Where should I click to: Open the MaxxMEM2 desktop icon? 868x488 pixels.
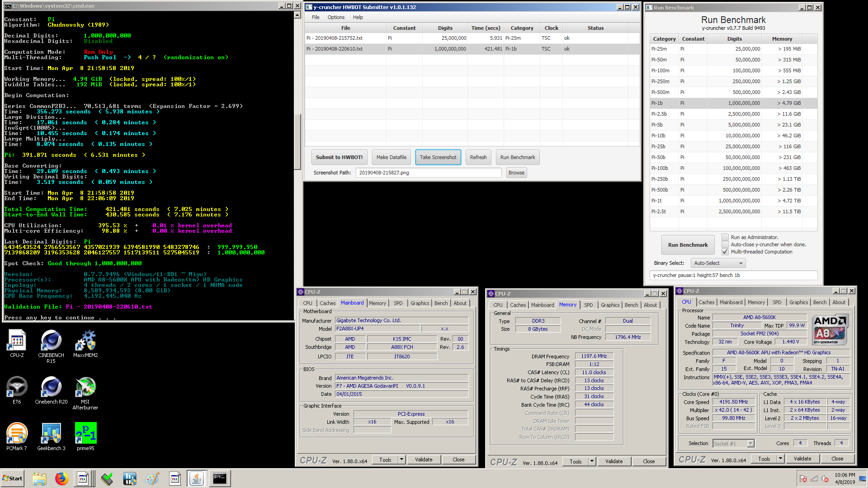pos(85,343)
